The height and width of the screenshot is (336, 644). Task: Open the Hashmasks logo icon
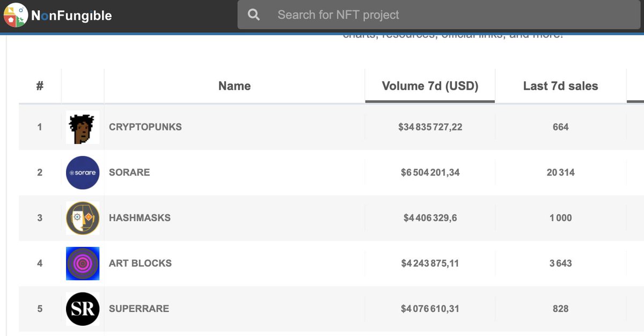[x=83, y=218]
